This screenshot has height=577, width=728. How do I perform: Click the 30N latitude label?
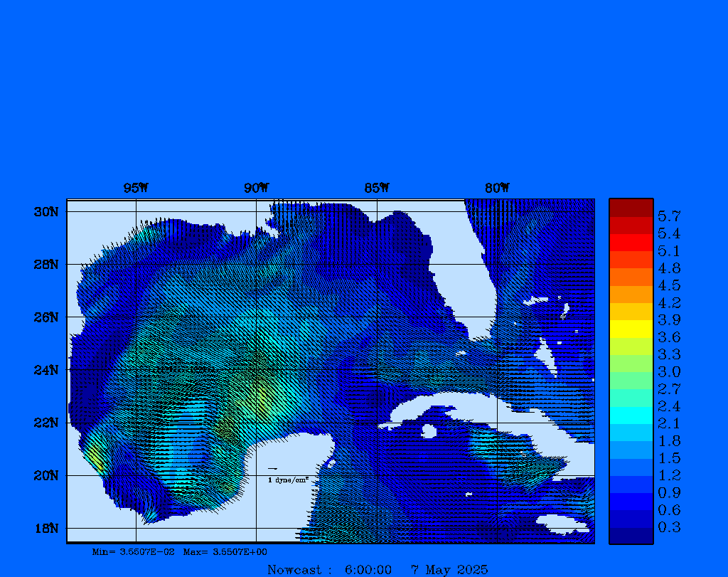pos(45,212)
